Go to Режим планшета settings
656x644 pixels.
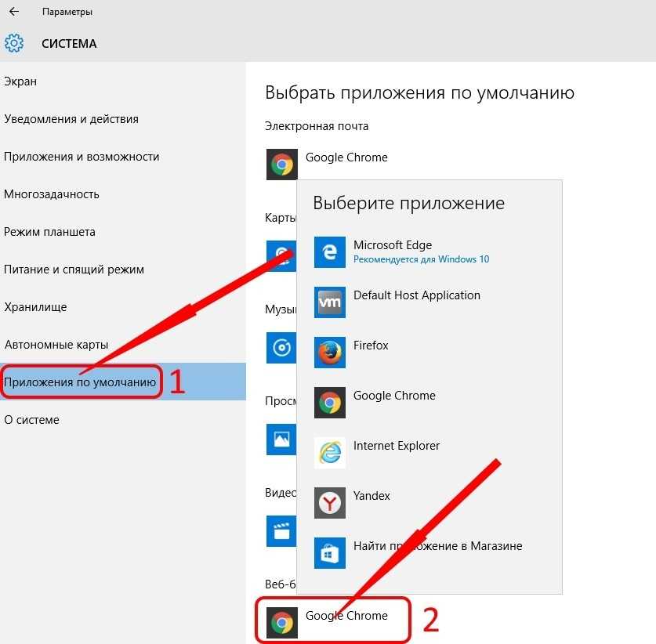click(x=123, y=232)
